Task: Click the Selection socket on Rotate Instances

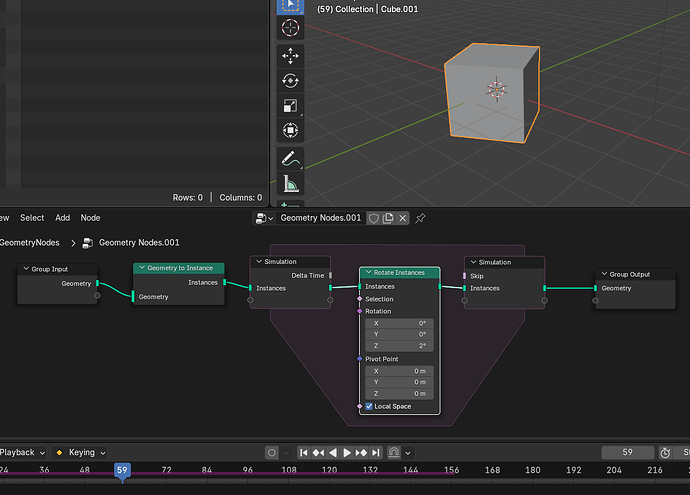Action: click(360, 299)
